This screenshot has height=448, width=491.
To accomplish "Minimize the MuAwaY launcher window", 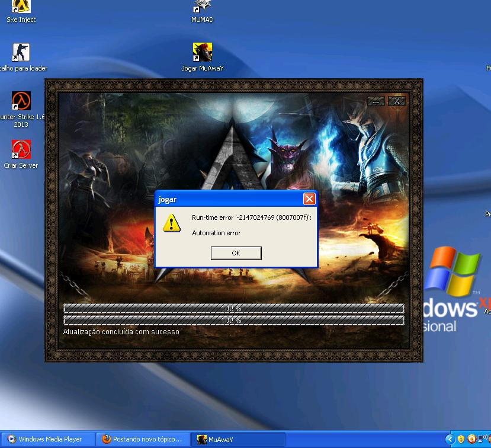I will (x=376, y=101).
